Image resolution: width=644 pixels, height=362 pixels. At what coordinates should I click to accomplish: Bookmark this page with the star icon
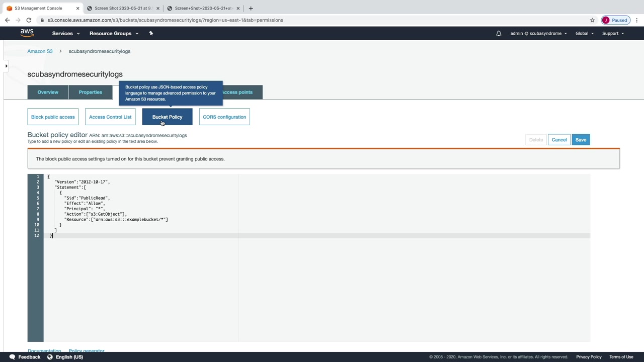(592, 20)
